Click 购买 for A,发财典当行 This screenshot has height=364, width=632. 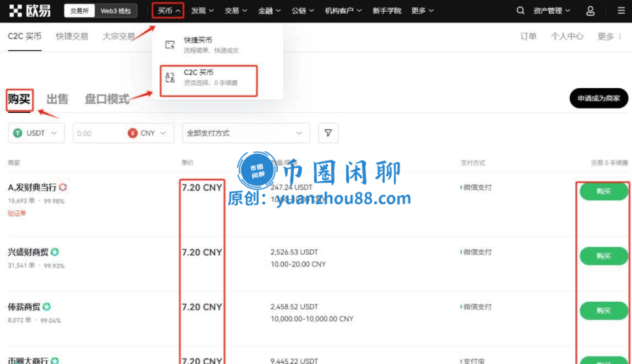(x=604, y=191)
